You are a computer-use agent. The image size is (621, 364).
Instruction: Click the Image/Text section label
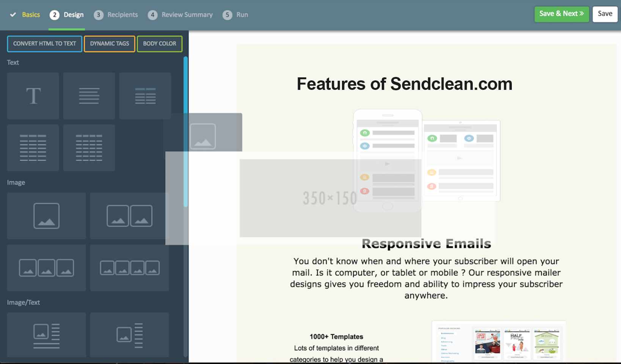tap(23, 303)
